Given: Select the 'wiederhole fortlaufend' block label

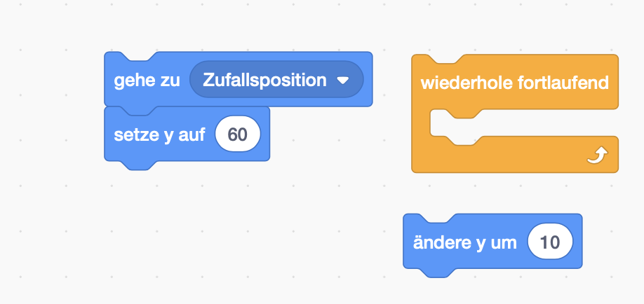Looking at the screenshot, I should (514, 83).
